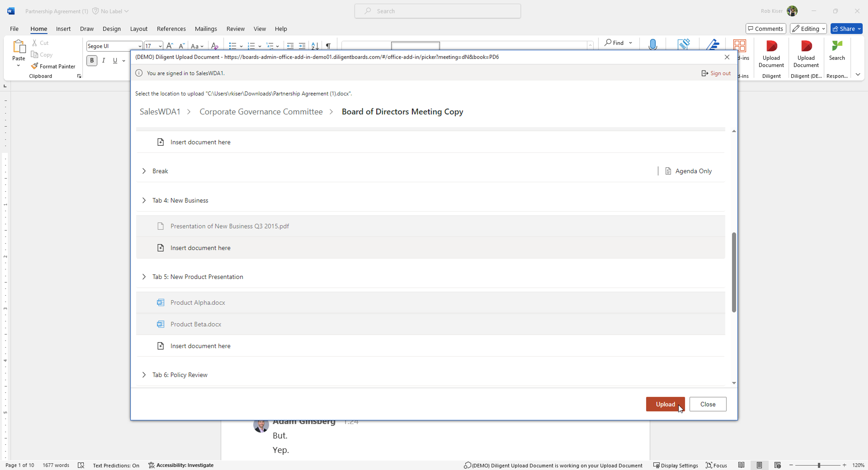Viewport: 868px width, 470px height.
Task: Select Insert document here under Tab 4
Action: point(431,248)
